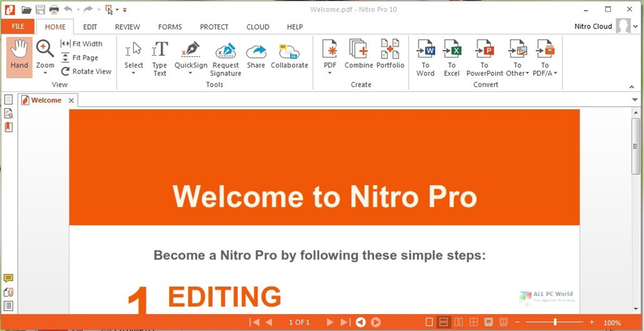Click Rotate View
The height and width of the screenshot is (331, 644).
click(86, 71)
